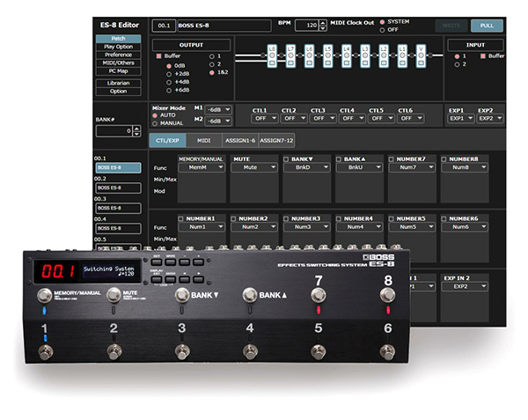Image resolution: width=528 pixels, height=420 pixels.
Task: Select input 2 radio option
Action: pos(457,64)
